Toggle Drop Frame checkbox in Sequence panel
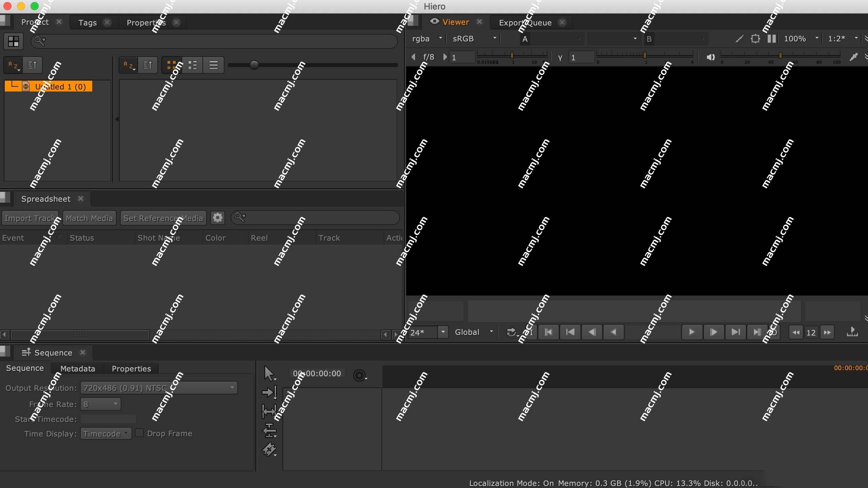 tap(139, 433)
